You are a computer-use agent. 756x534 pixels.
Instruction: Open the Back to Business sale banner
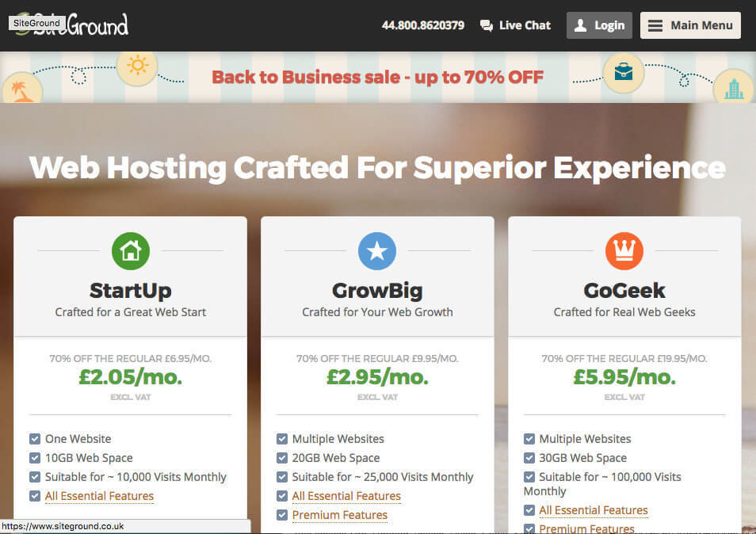click(x=377, y=77)
